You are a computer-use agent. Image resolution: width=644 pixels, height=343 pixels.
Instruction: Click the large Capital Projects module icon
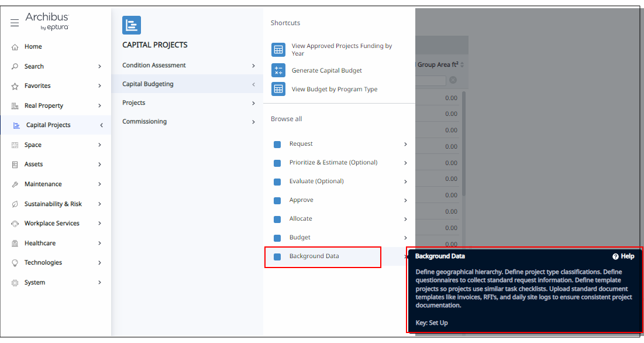(x=132, y=25)
